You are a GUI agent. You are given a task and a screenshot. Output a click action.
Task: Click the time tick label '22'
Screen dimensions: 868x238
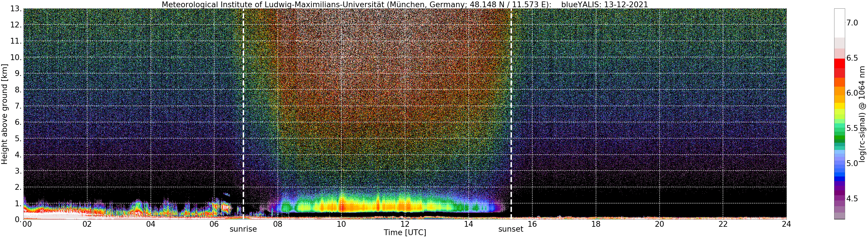723,224
